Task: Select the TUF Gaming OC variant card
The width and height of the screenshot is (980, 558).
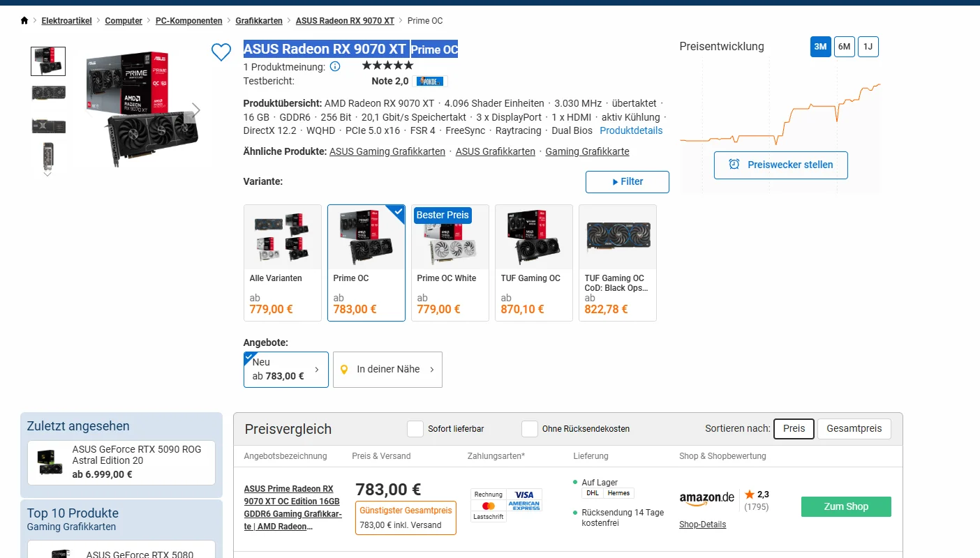Action: tap(534, 263)
